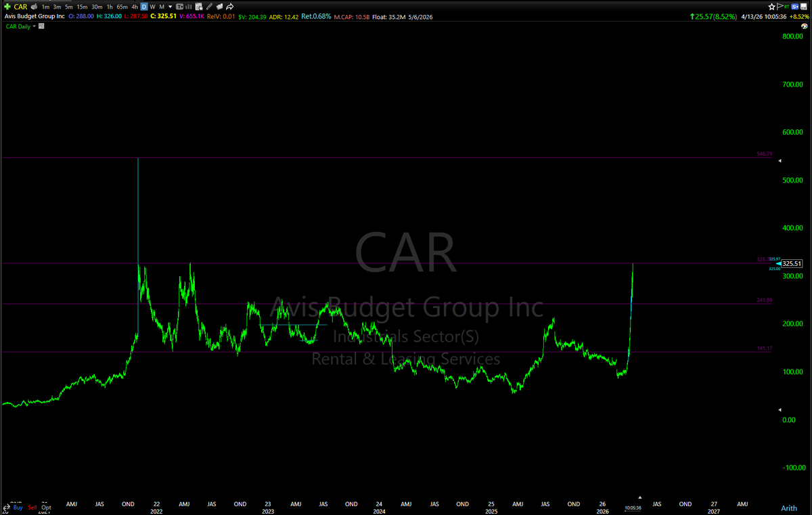Screen dimensions: 812x515
Task: Choose the 1h timeframe
Action: 110,7
